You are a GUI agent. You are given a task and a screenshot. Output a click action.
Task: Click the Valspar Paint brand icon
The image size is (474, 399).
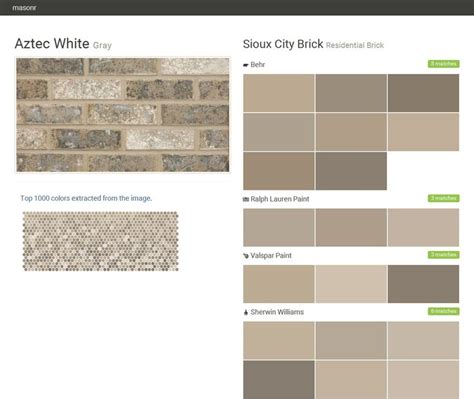tap(246, 256)
